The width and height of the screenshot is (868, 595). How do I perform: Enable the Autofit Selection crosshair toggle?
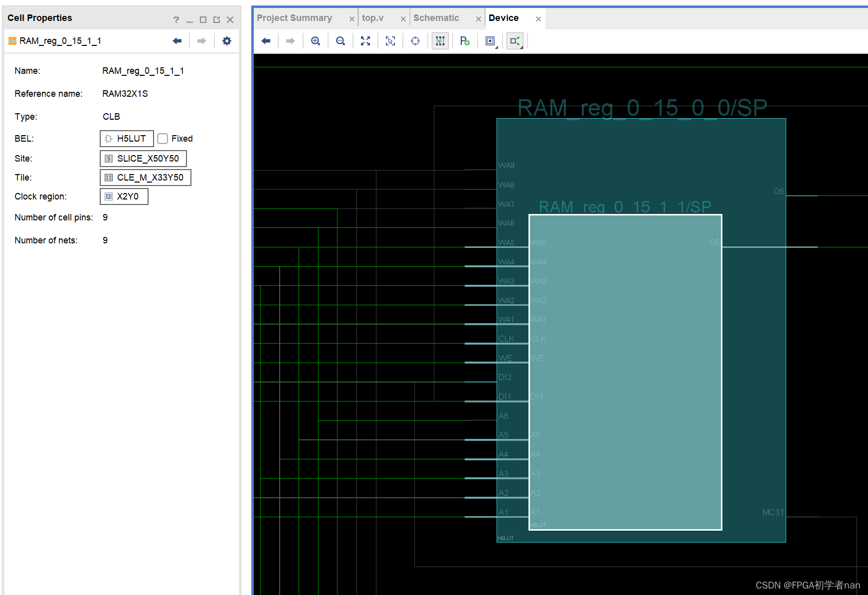click(x=415, y=40)
